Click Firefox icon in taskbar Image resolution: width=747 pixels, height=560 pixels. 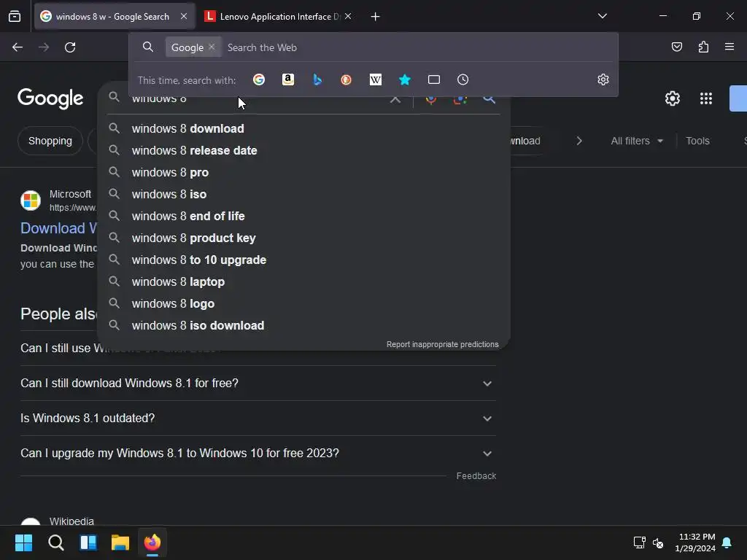152,542
